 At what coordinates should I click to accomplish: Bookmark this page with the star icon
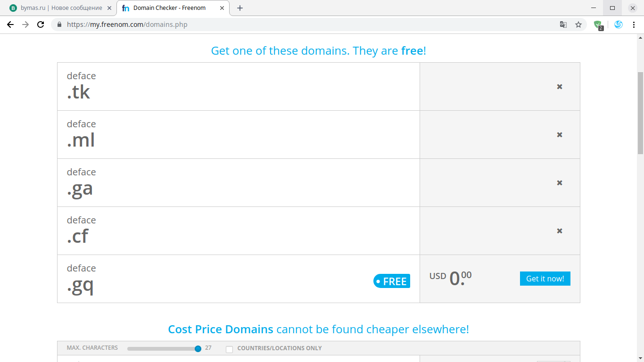coord(578,25)
